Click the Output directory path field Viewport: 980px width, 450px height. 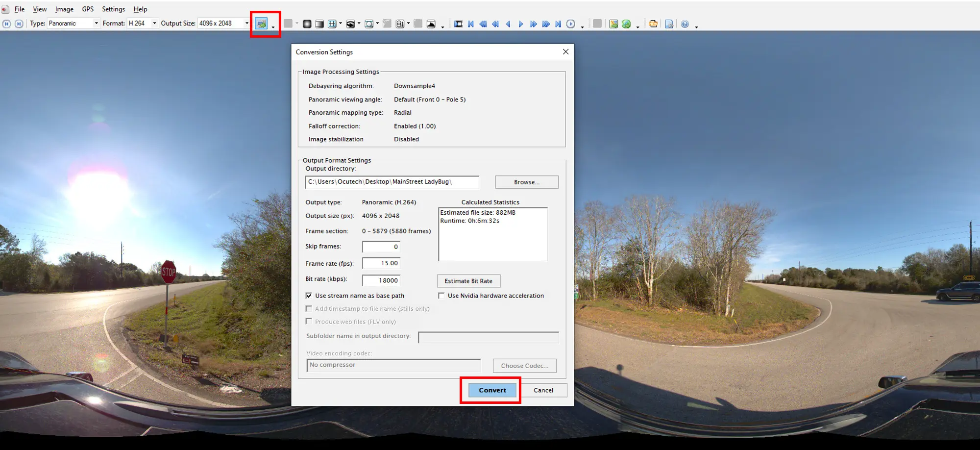pyautogui.click(x=392, y=182)
